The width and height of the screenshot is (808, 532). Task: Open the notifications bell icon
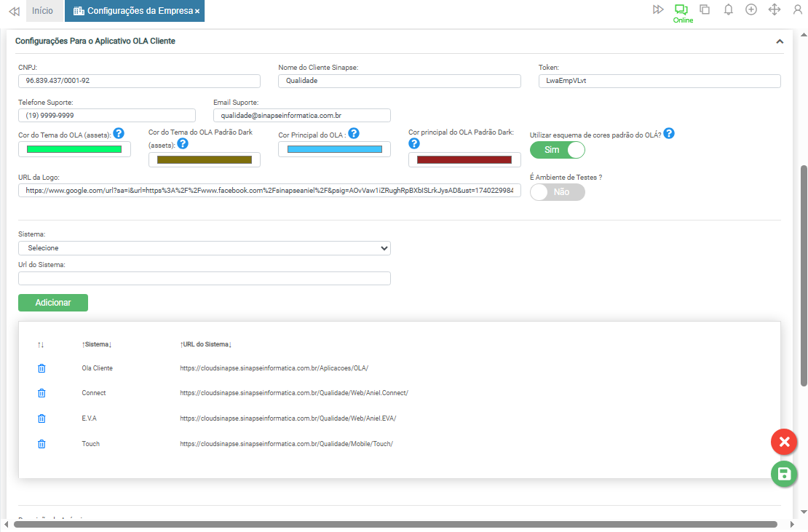pos(728,9)
